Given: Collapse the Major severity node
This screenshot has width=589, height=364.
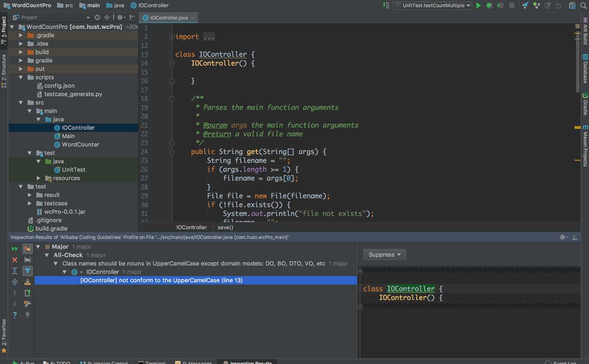Looking at the screenshot, I should pos(38,247).
